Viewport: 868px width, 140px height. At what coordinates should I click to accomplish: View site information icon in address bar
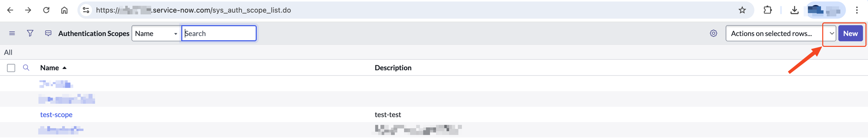(x=86, y=10)
